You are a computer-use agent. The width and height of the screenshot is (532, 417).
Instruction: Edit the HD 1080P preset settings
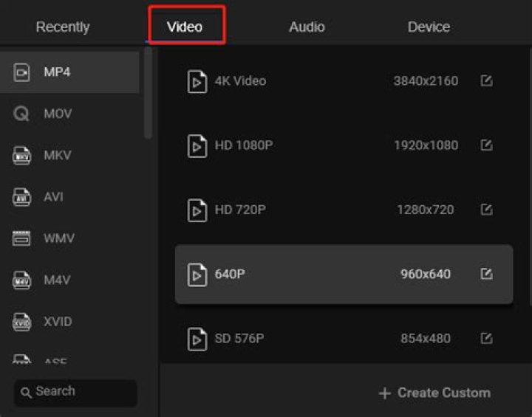486,145
